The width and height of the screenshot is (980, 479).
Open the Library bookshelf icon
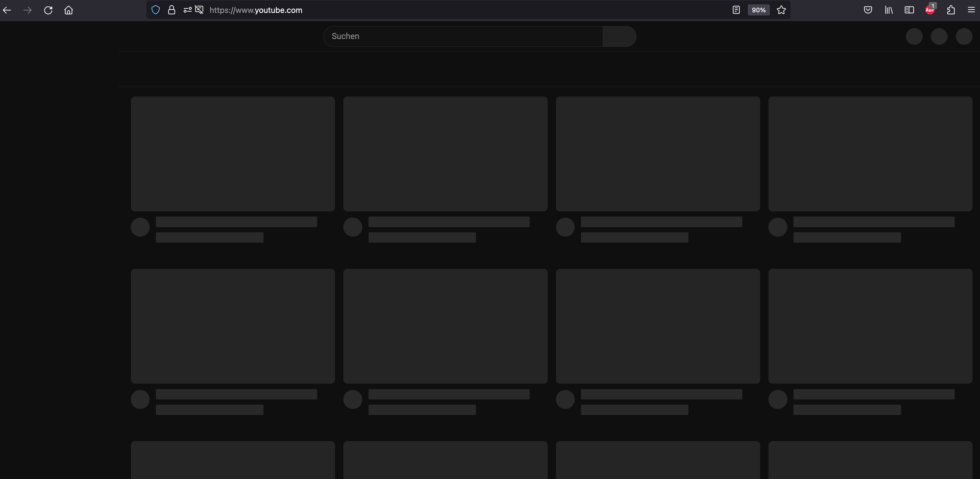(x=889, y=10)
